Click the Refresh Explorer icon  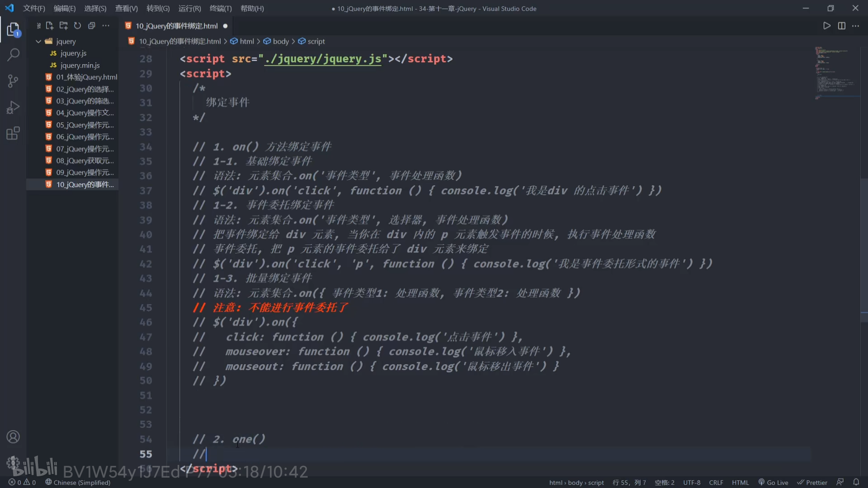coord(77,26)
